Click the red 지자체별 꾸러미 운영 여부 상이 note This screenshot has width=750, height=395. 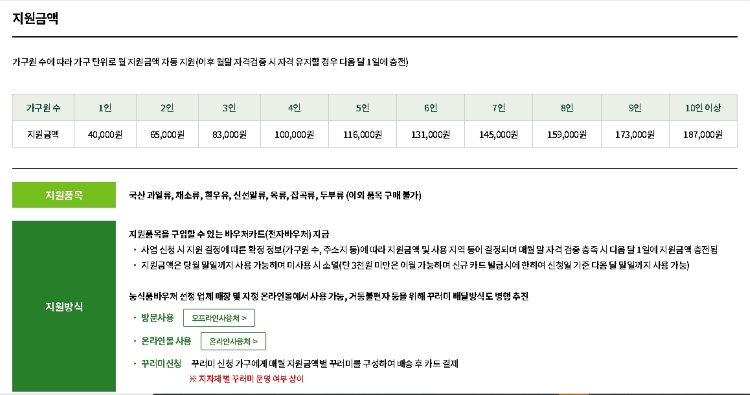click(246, 379)
